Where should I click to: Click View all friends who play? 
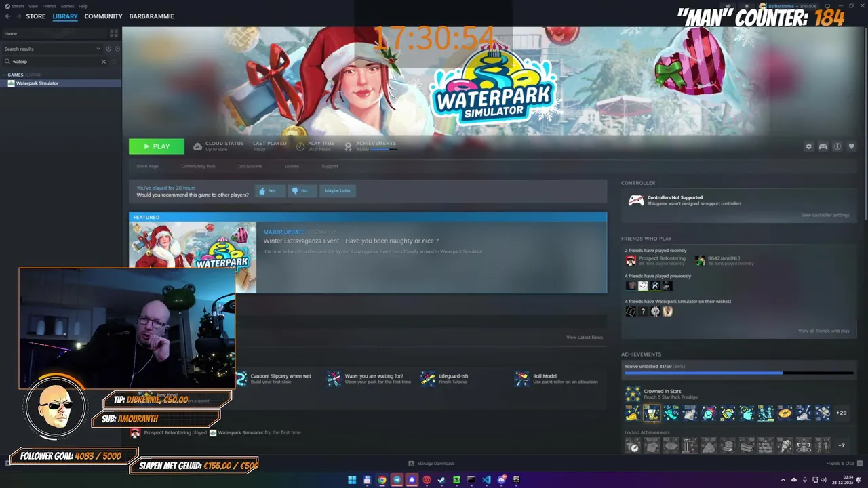tap(824, 331)
